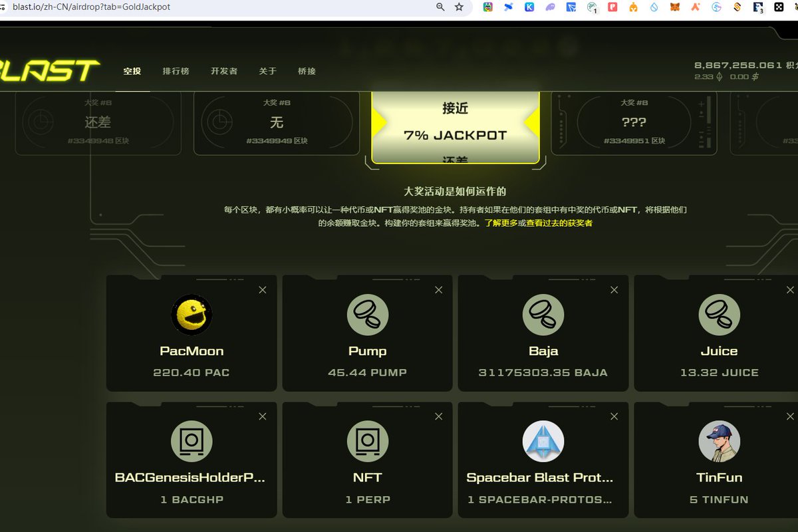Click the 2.33 ETH balance
This screenshot has width=798, height=532.
tap(708, 77)
